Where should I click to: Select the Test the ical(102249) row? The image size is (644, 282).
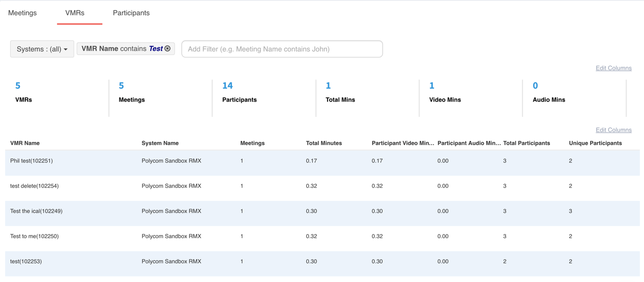322,213
